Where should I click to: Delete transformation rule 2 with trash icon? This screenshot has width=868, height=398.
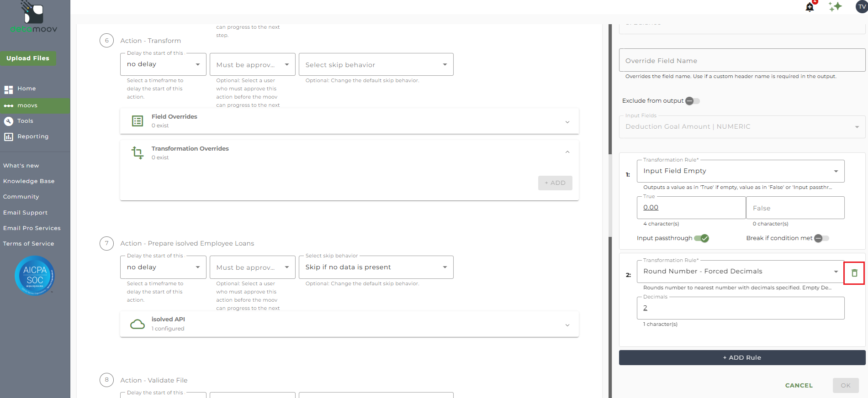tap(854, 273)
